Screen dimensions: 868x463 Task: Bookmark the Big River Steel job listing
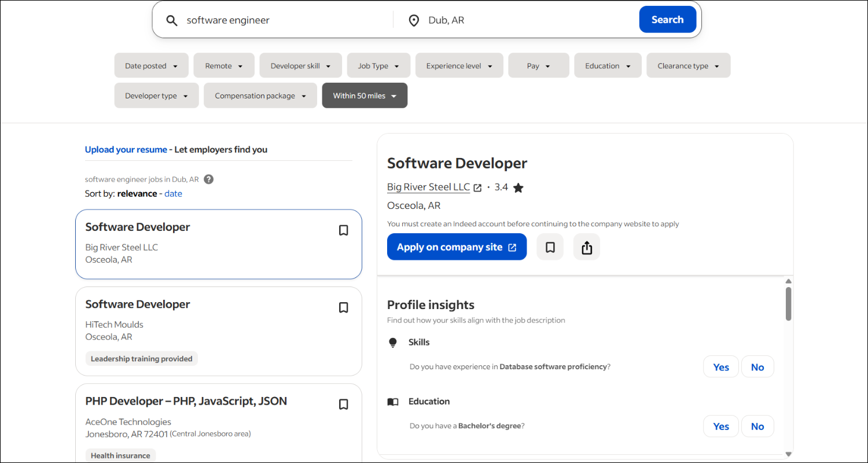pyautogui.click(x=343, y=230)
